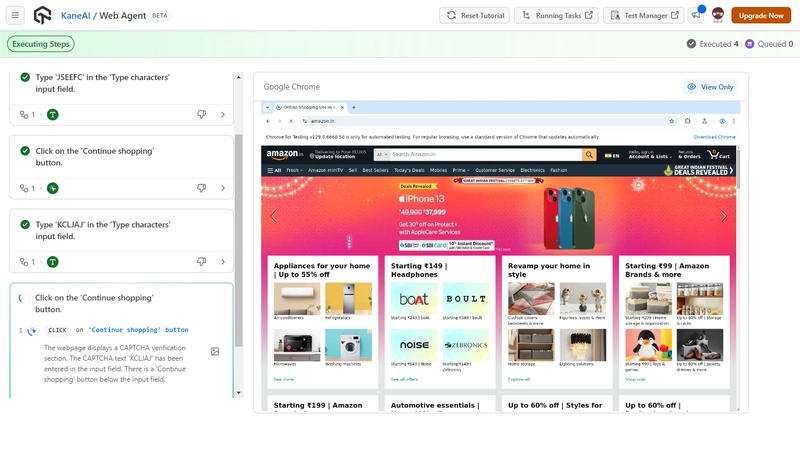Image resolution: width=800 pixels, height=449 pixels.
Task: Open the Amazon 'All' hamburger menu
Action: coord(274,170)
